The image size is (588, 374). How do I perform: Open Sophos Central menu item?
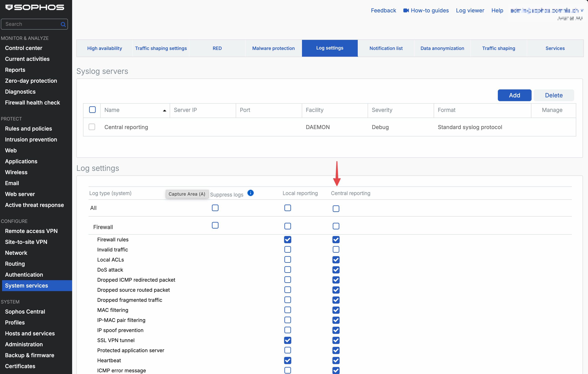point(25,311)
